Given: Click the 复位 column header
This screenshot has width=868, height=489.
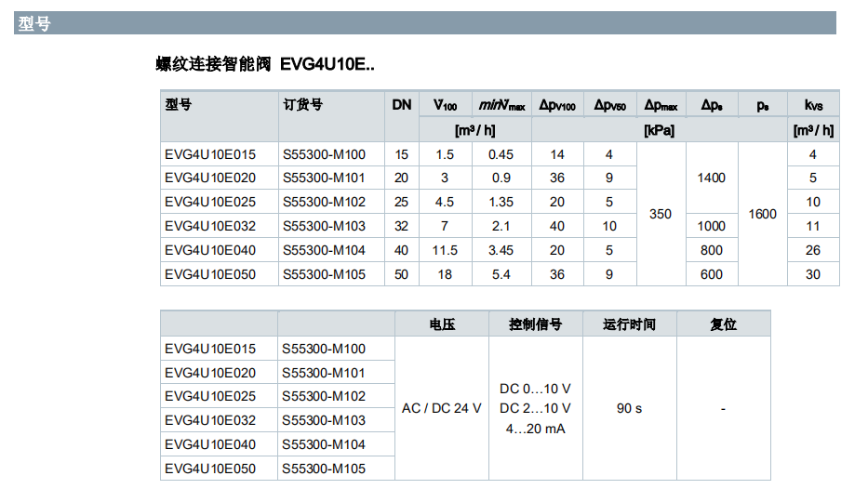Looking at the screenshot, I should pyautogui.click(x=723, y=324).
